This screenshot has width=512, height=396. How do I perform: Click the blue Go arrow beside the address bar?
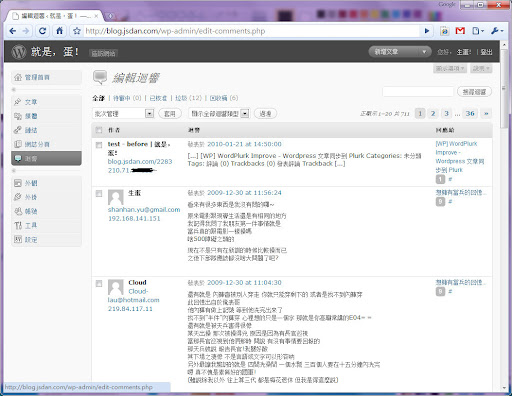pos(427,31)
